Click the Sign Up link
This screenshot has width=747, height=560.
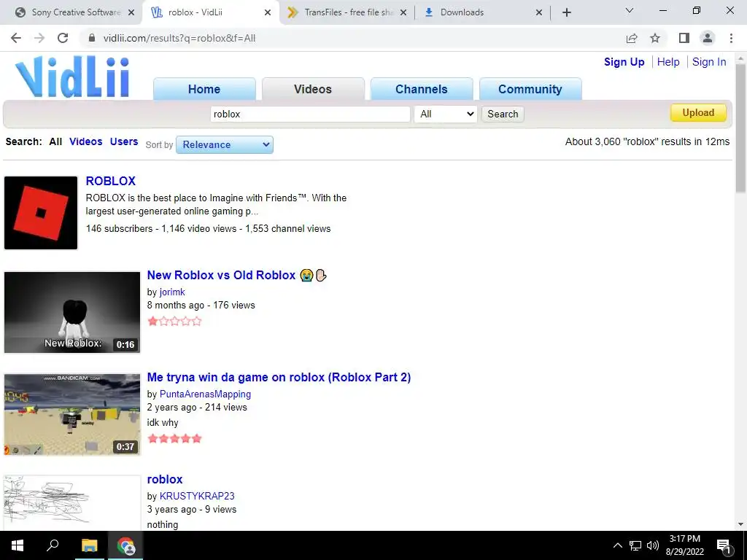624,62
